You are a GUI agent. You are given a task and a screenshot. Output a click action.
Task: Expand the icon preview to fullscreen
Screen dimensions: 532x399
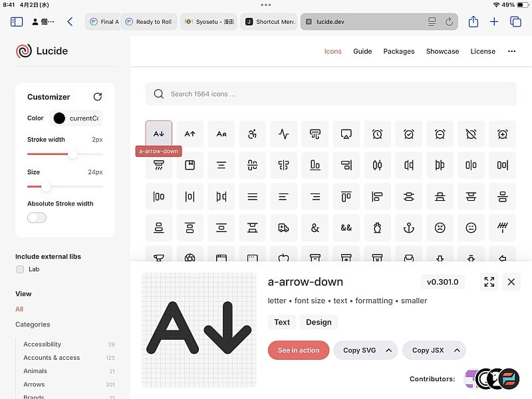[489, 281]
